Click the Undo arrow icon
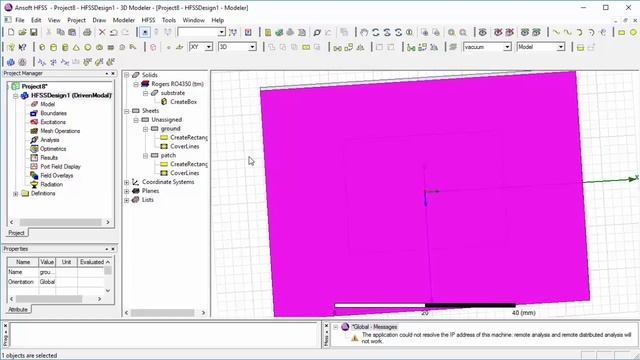This screenshot has width=640, height=360. (x=113, y=32)
